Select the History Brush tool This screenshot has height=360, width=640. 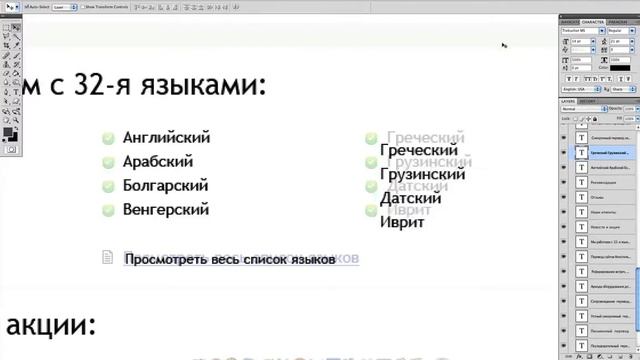[16, 64]
